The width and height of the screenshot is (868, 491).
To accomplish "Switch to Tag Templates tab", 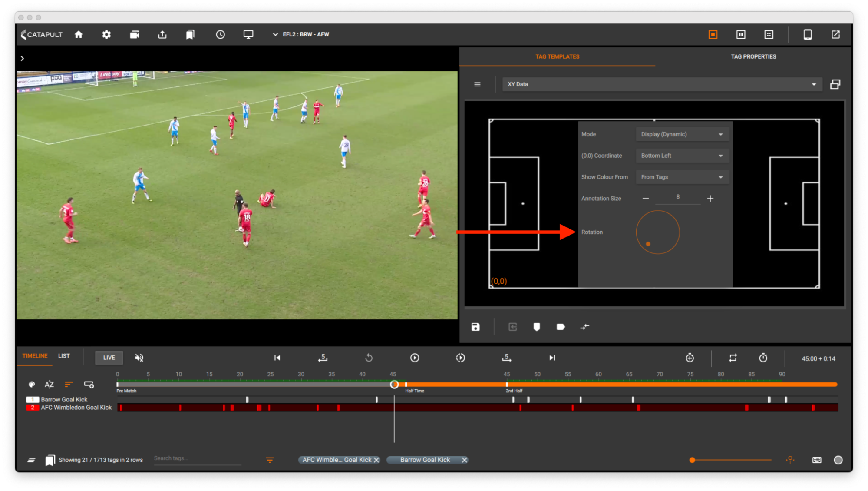I will pos(557,56).
